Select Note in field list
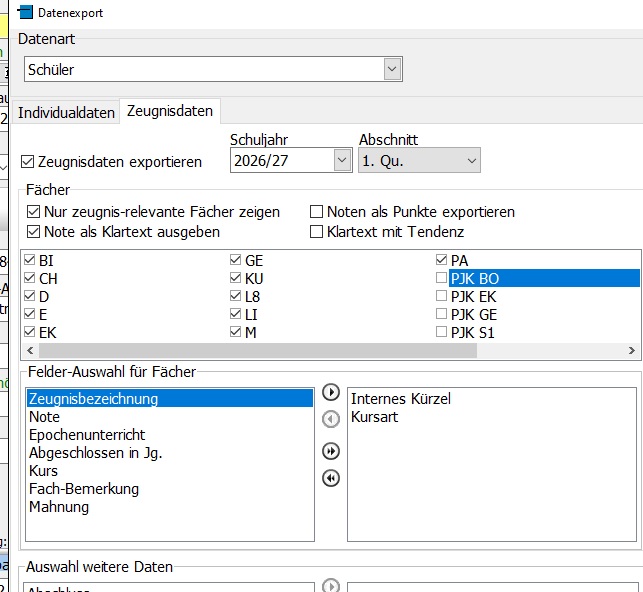The height and width of the screenshot is (592, 643). pos(170,417)
